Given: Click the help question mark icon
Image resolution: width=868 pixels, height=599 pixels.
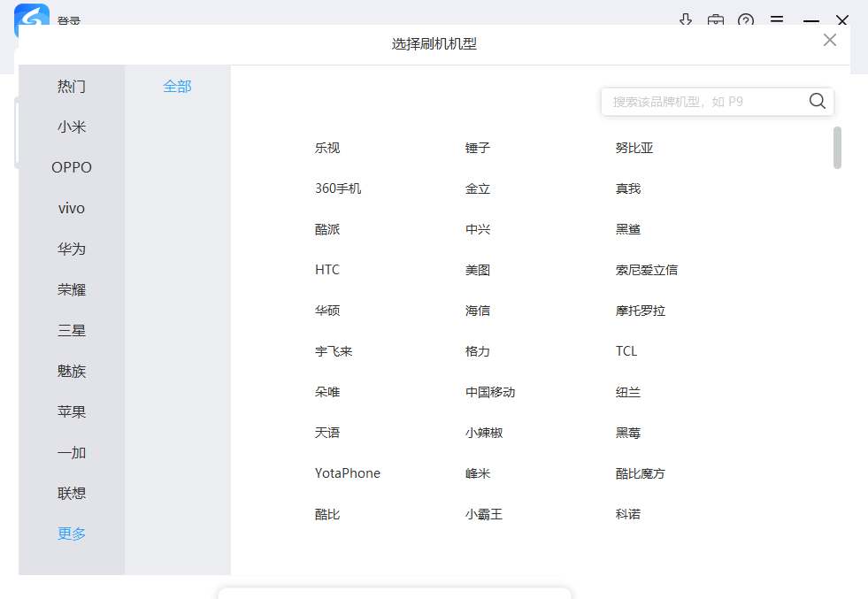Looking at the screenshot, I should coord(746,19).
